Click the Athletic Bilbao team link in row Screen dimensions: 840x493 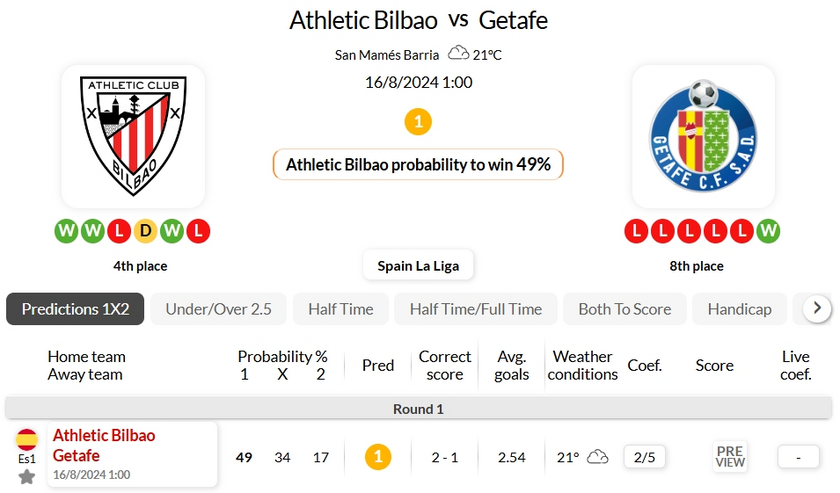(104, 436)
